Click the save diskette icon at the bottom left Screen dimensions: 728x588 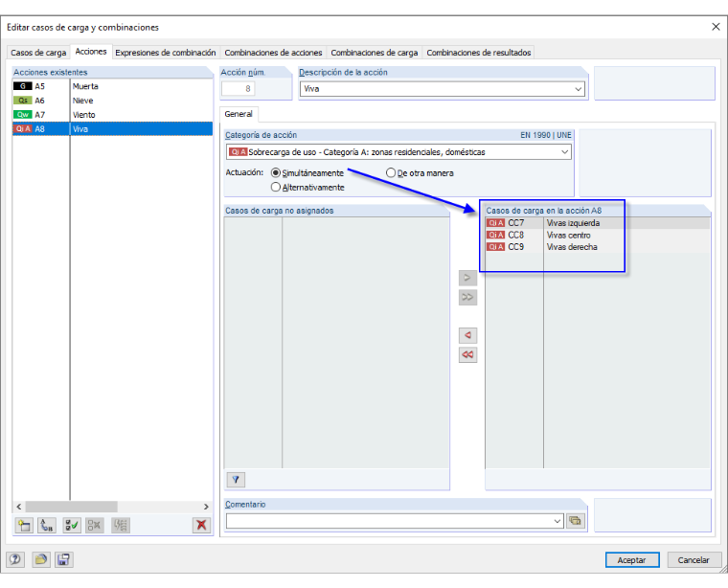pyautogui.click(x=63, y=559)
